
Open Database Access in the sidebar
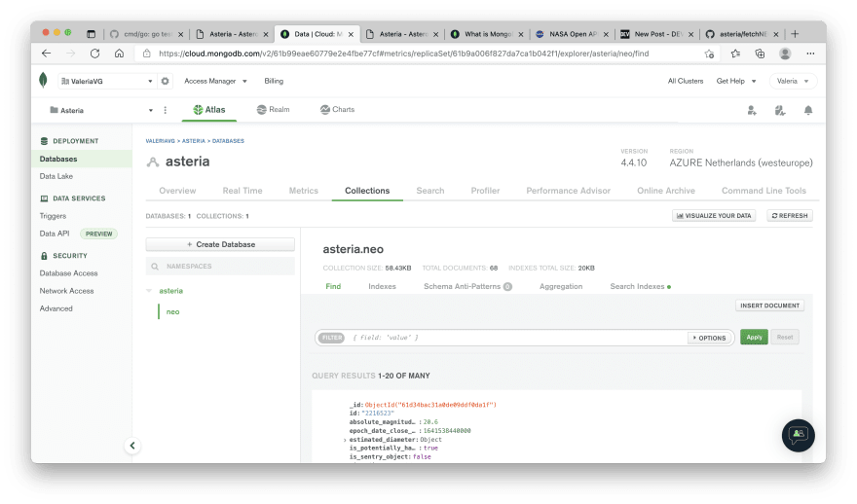[68, 273]
